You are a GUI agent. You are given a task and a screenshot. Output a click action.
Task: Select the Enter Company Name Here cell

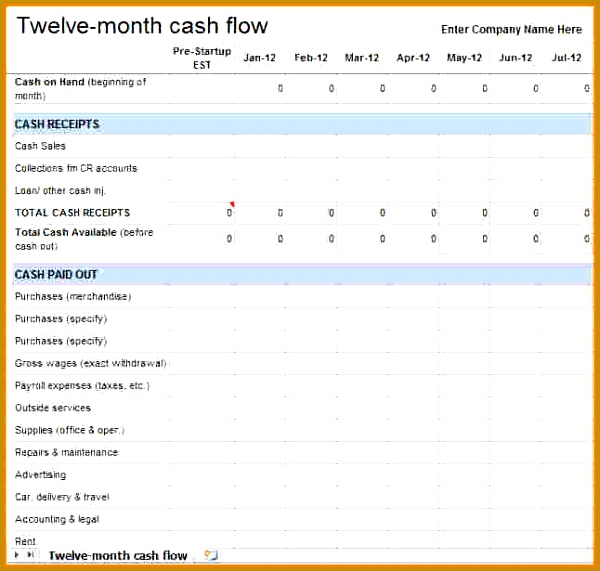[511, 29]
